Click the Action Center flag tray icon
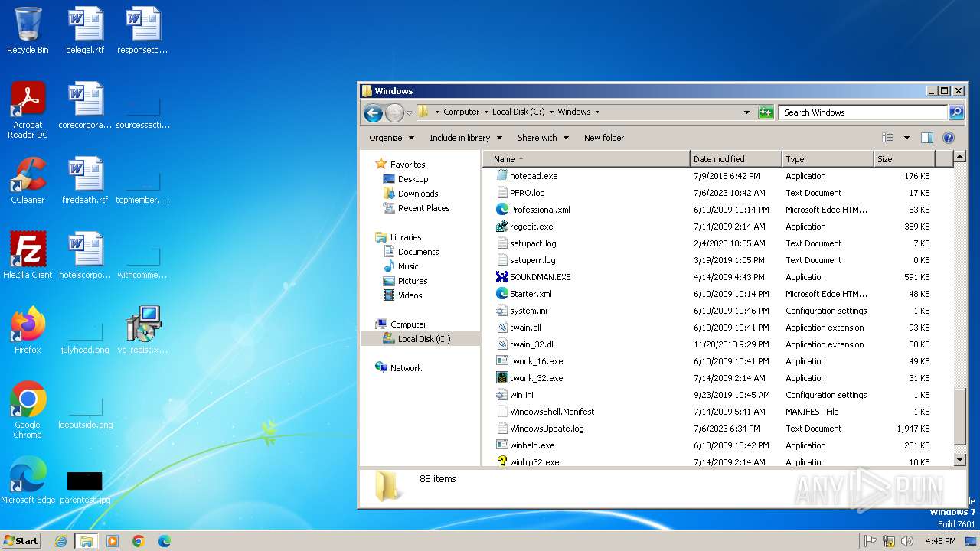Screen dimensions: 980x551 pos(870,541)
